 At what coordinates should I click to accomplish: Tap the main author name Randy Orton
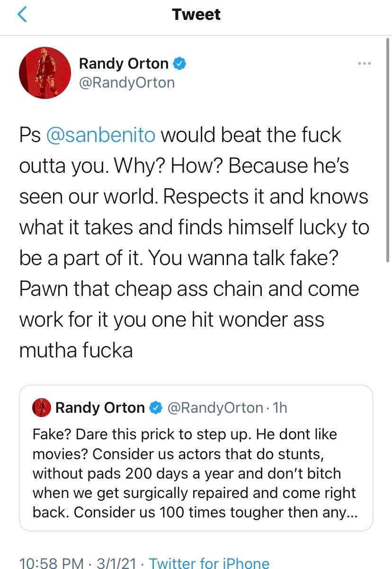pyautogui.click(x=124, y=63)
